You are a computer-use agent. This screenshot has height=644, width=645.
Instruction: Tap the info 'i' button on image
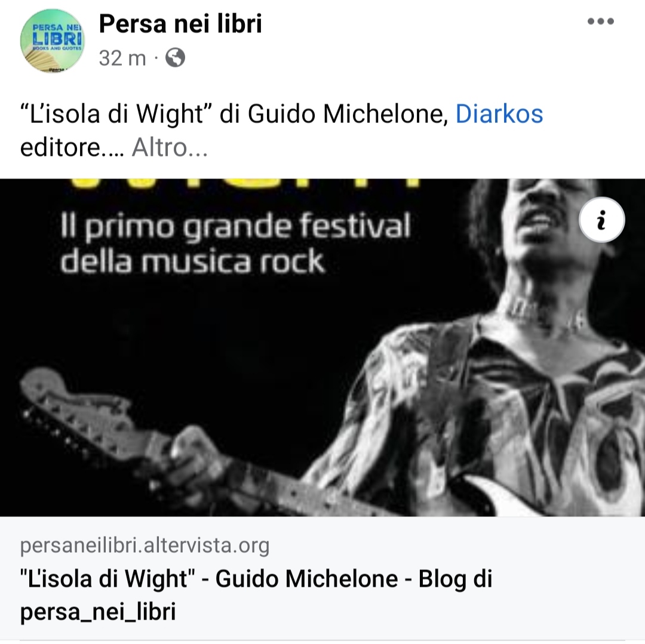(x=602, y=220)
